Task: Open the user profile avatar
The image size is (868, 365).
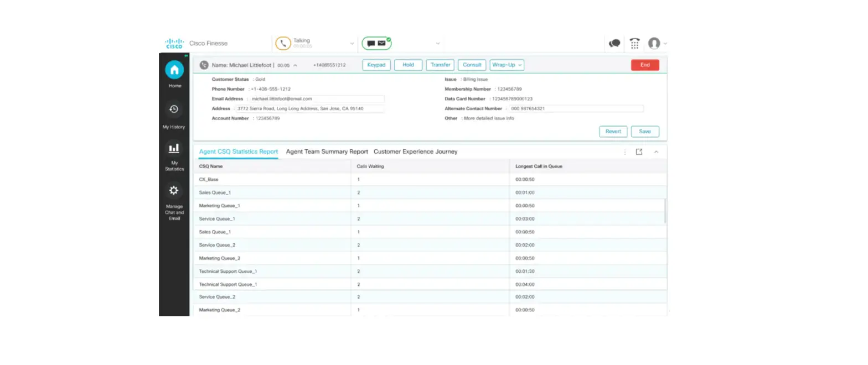Action: 654,43
